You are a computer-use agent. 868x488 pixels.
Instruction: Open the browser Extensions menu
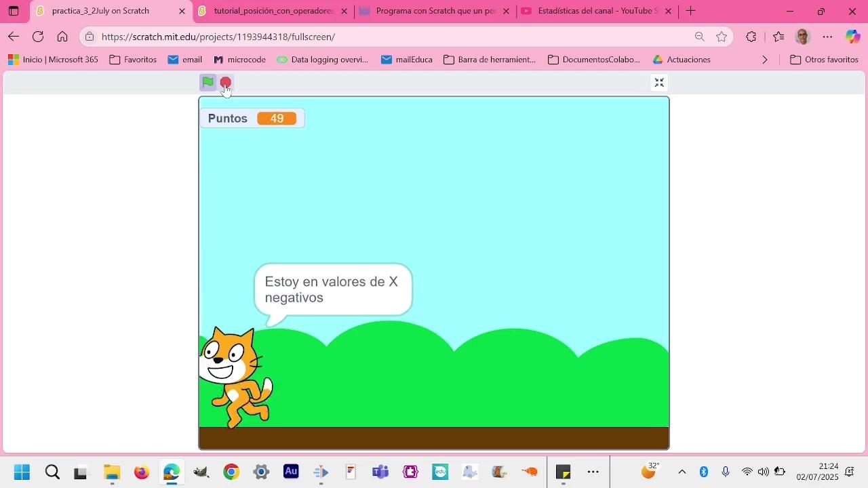(x=751, y=37)
